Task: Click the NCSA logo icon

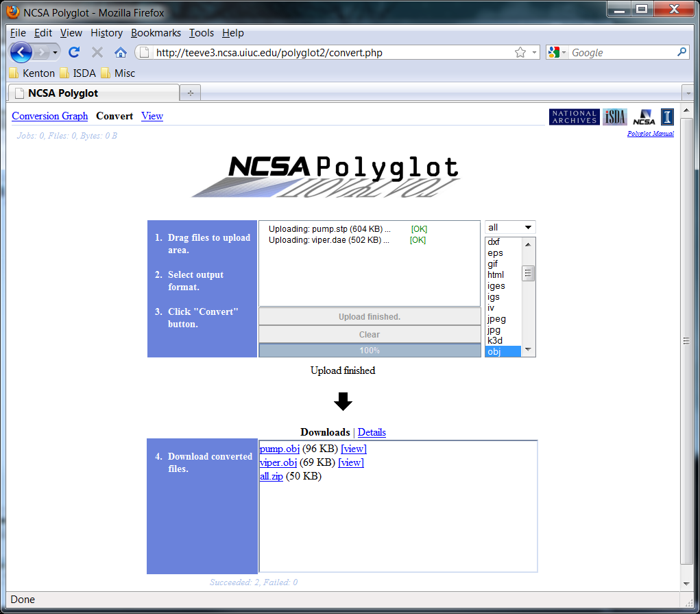Action: [x=644, y=117]
